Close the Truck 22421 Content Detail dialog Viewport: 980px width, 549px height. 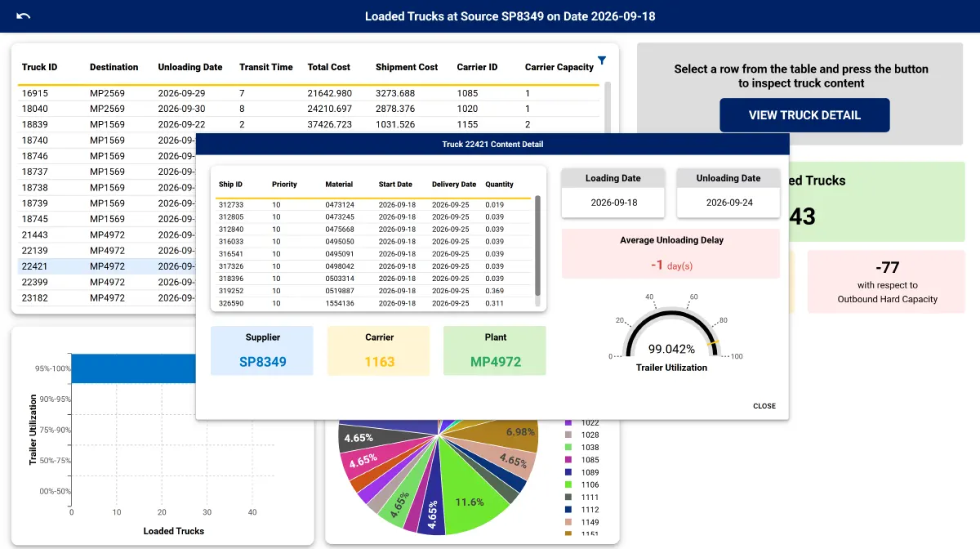click(764, 406)
